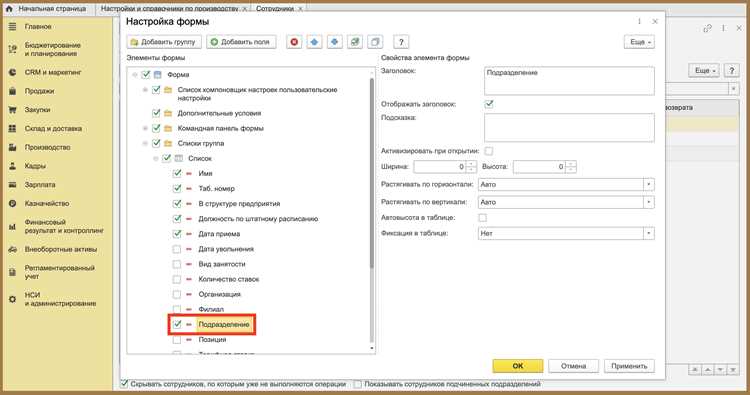750x395 pixels.
Task: Open Растягивать по горизонтали dropdown
Action: [x=649, y=185]
